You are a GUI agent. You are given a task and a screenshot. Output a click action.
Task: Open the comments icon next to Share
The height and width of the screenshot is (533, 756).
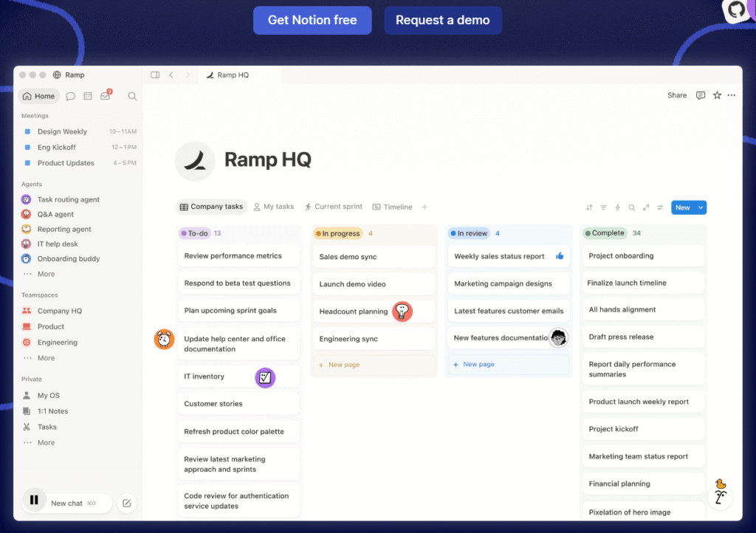[700, 95]
